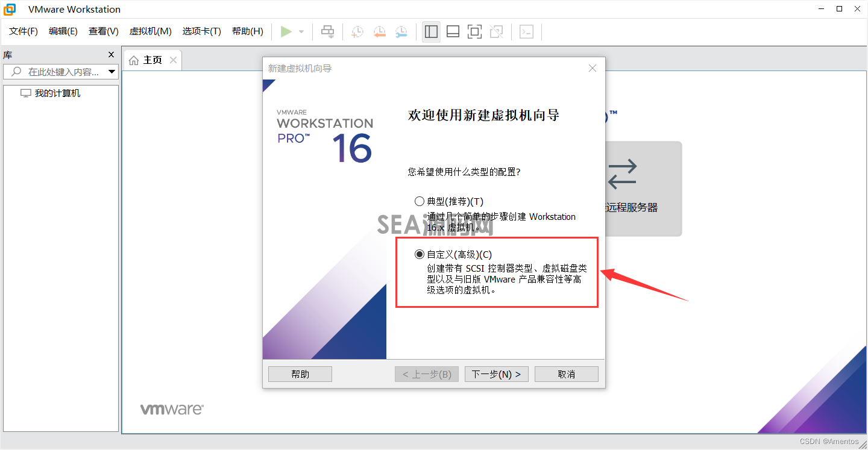Image resolution: width=868 pixels, height=450 pixels.
Task: Select the 自定义(高级)(C) radio option
Action: coord(420,254)
